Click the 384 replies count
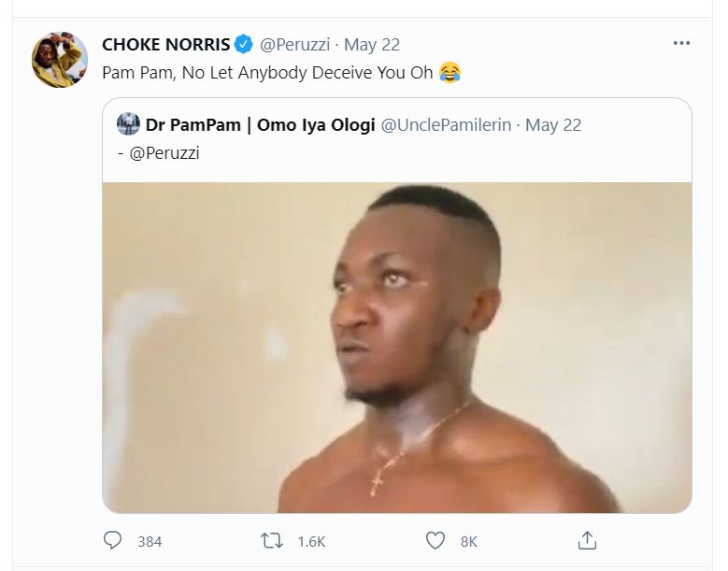Screen dimensions: 728x571 pos(150,540)
